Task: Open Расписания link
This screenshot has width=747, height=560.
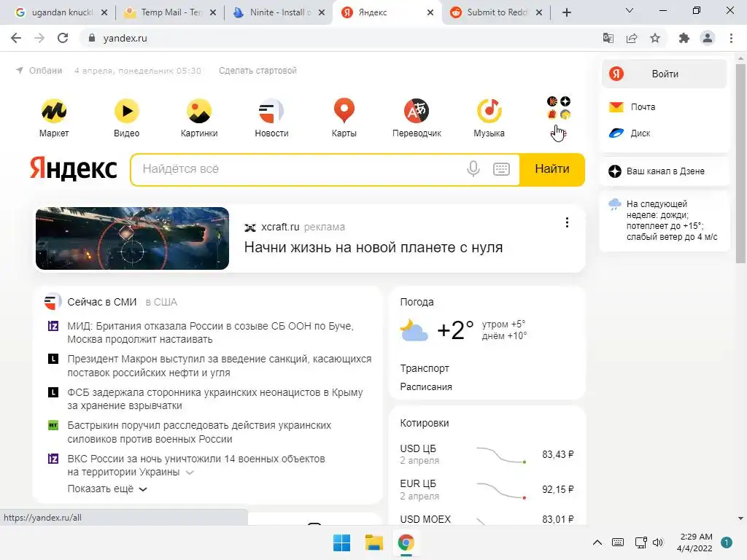Action: point(426,386)
